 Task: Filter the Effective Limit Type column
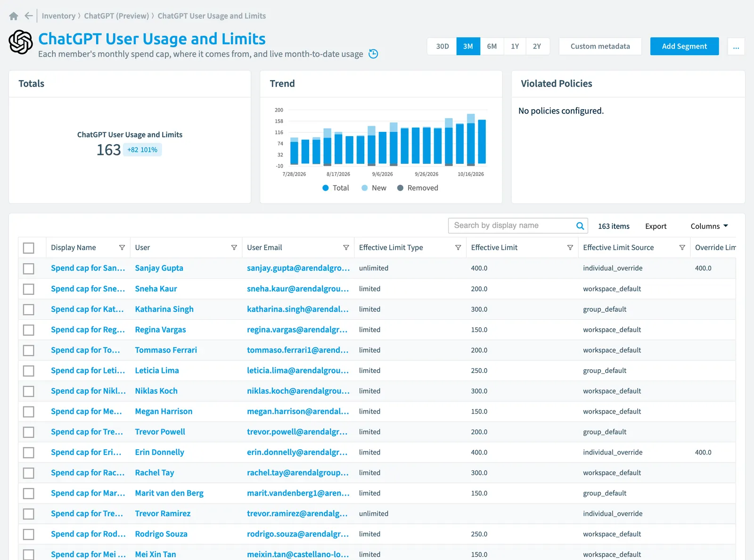tap(458, 248)
